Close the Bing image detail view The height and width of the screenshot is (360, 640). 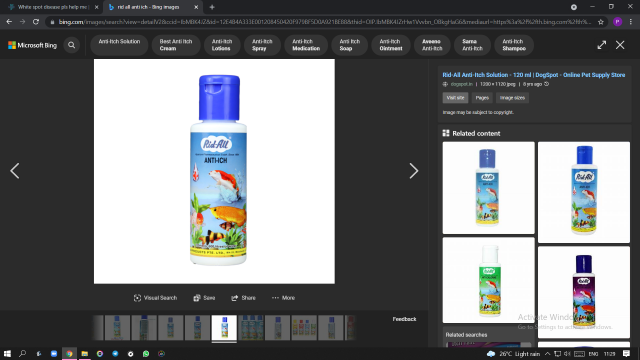click(x=620, y=45)
